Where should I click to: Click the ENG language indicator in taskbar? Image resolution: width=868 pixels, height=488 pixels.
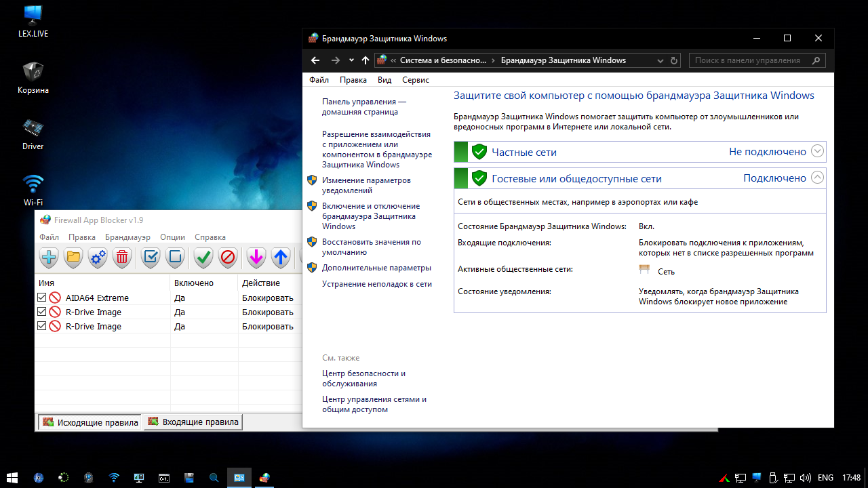coord(825,478)
